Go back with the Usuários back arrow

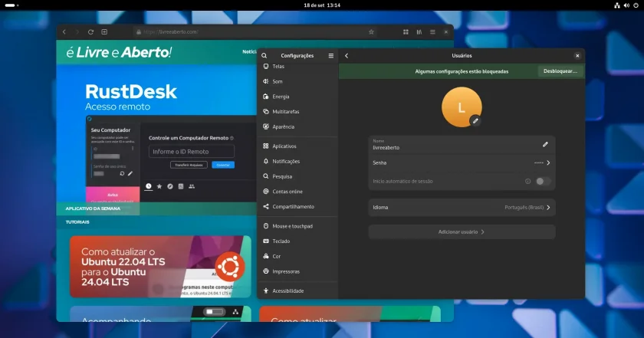[x=347, y=55]
